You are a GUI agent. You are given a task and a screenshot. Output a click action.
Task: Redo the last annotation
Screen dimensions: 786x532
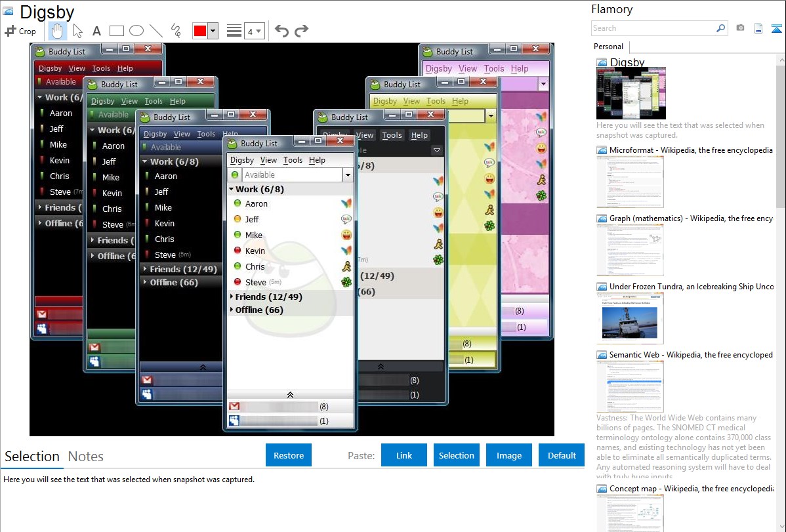301,31
